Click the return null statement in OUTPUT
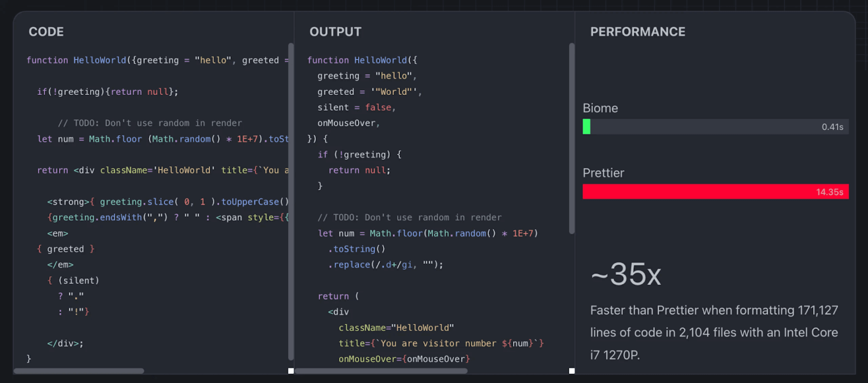Image resolution: width=868 pixels, height=383 pixels. 358,170
